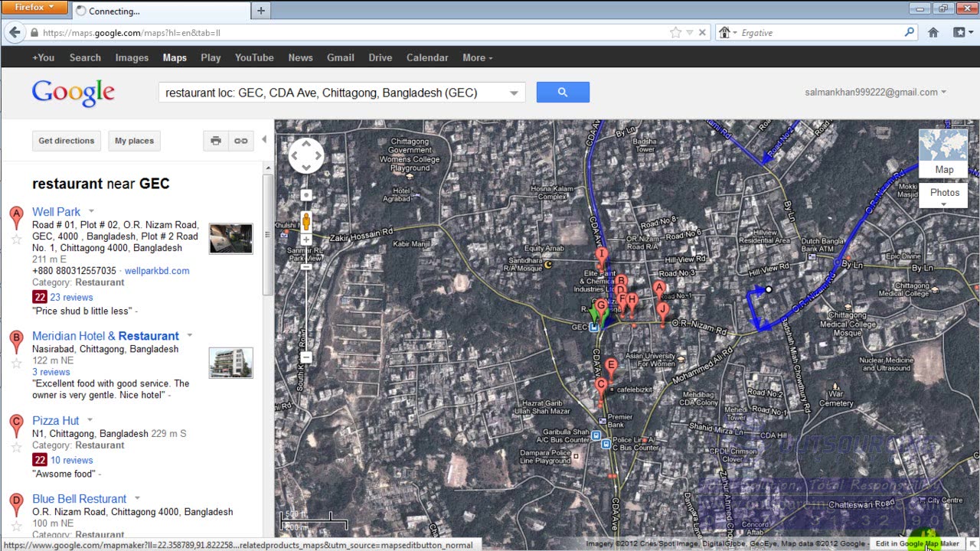Open Meridian Hotel 3 reviews link
The width and height of the screenshot is (980, 551).
tap(51, 372)
